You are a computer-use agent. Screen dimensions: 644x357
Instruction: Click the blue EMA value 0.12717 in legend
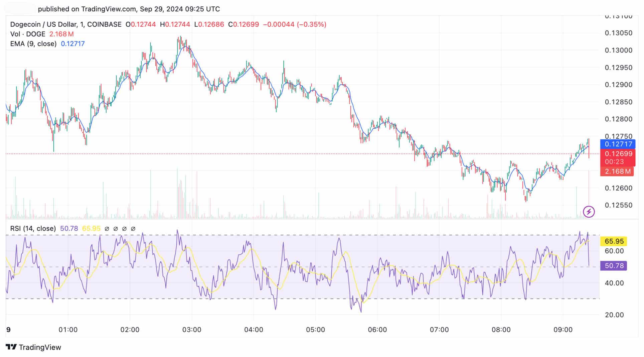click(73, 44)
